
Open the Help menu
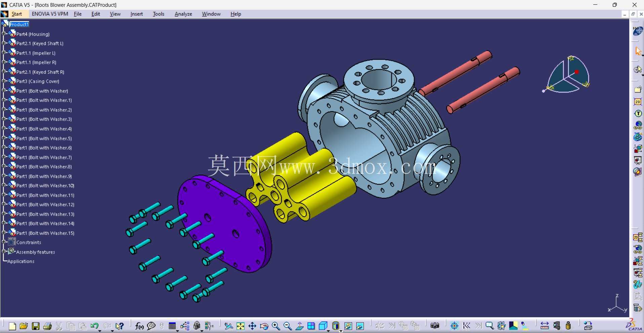pos(236,14)
